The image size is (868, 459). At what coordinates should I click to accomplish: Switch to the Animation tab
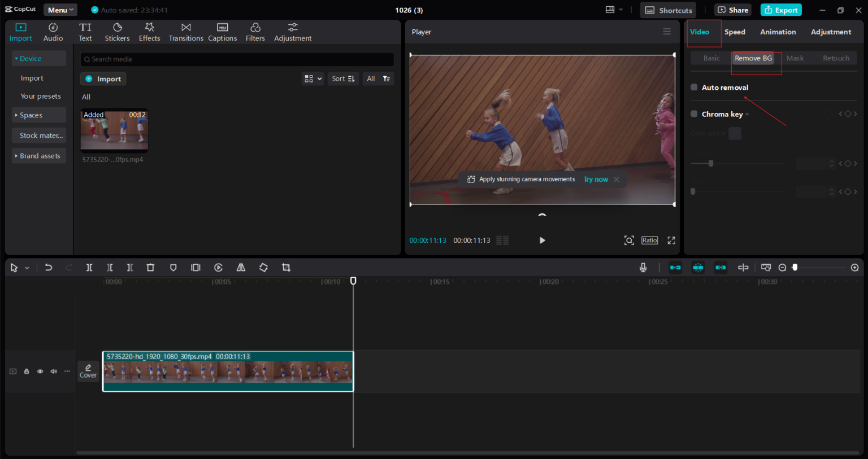[x=778, y=32]
